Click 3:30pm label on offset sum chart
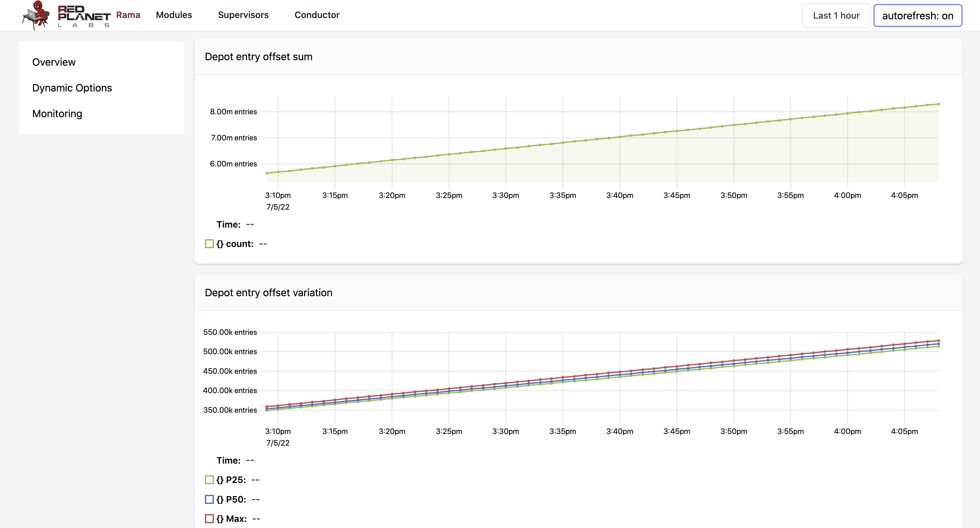The image size is (980, 528). 505,195
